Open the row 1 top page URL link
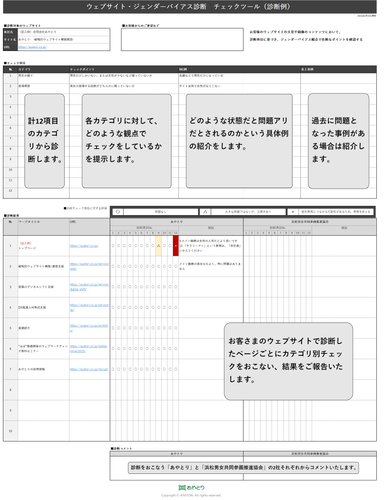Image resolution: width=392 pixels, height=500 pixels. coord(84,246)
